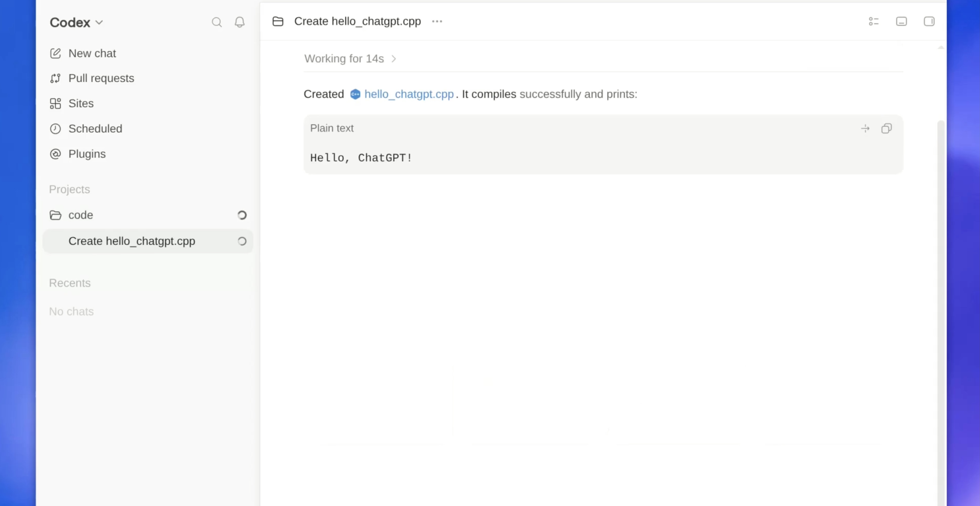Open Scheduled tasks
The width and height of the screenshot is (980, 506).
86,129
